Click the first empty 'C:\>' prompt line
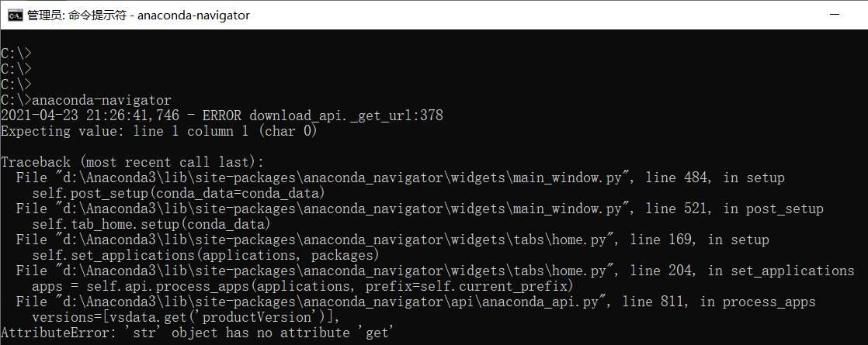Image resolution: width=868 pixels, height=345 pixels. [x=16, y=53]
